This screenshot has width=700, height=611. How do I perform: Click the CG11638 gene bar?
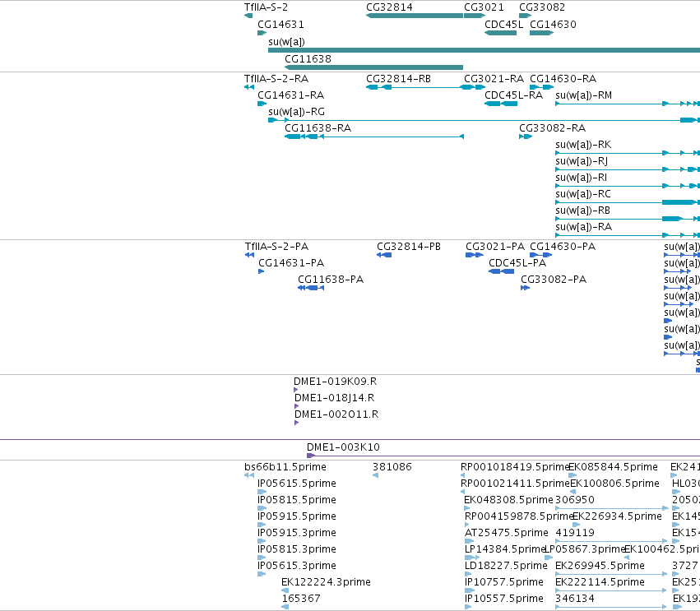click(373, 67)
